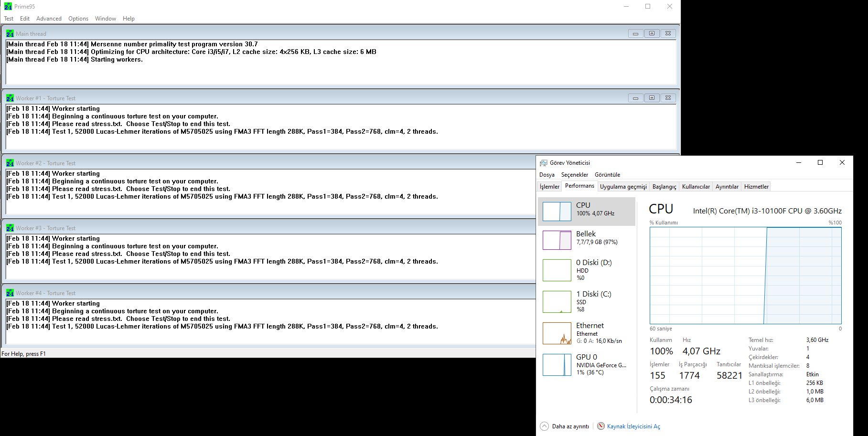Click the uptime value 0:00:34:16
This screenshot has width=868, height=436.
pyautogui.click(x=671, y=400)
